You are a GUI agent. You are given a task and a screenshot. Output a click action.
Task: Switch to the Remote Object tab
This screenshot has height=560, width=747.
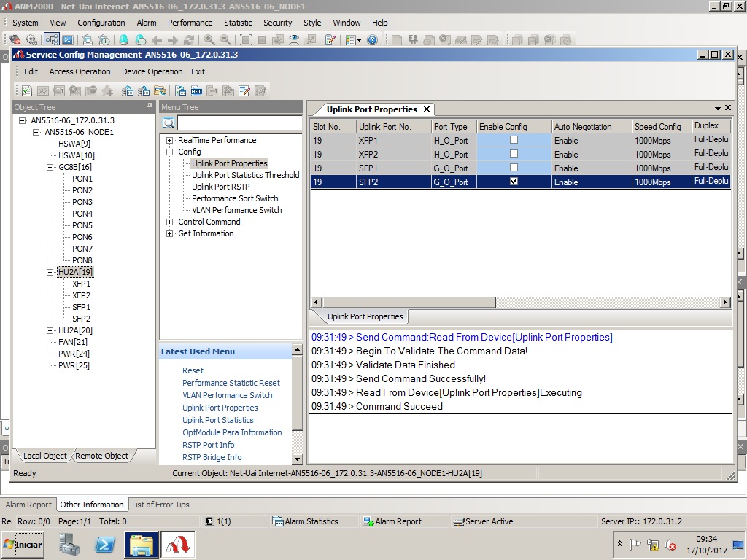pyautogui.click(x=101, y=456)
